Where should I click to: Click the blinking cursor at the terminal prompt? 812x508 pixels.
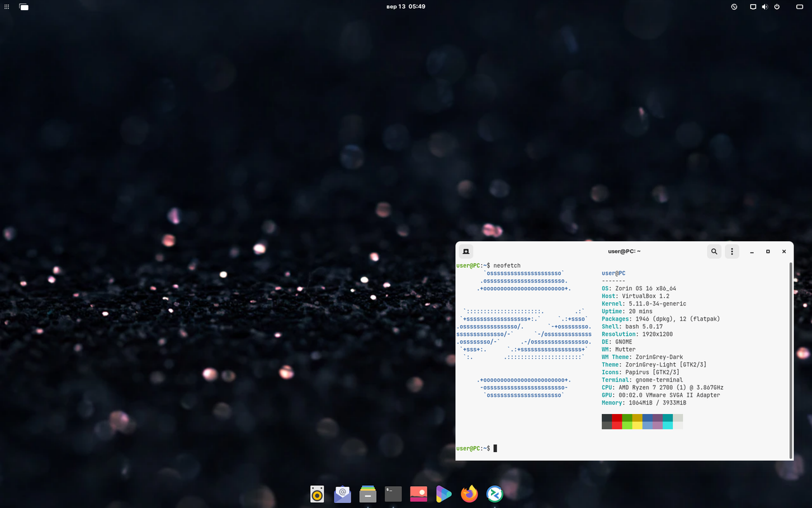[x=495, y=448]
